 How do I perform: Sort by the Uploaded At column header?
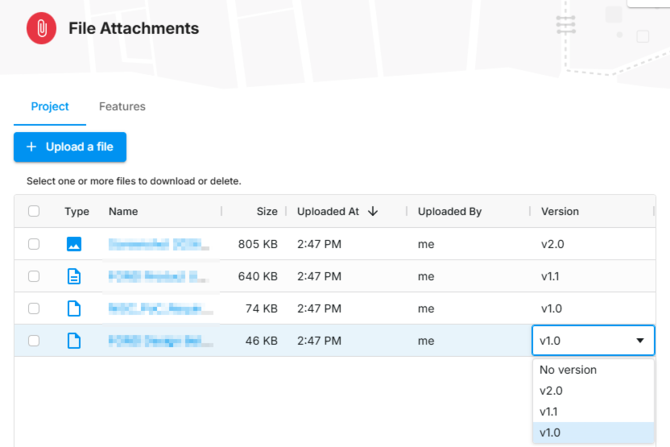pos(328,212)
